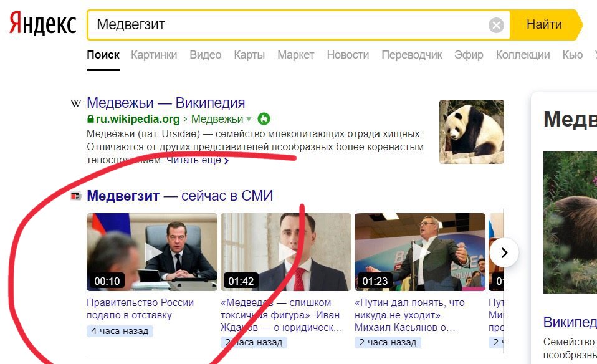Switch to the Новости tab

(x=348, y=55)
